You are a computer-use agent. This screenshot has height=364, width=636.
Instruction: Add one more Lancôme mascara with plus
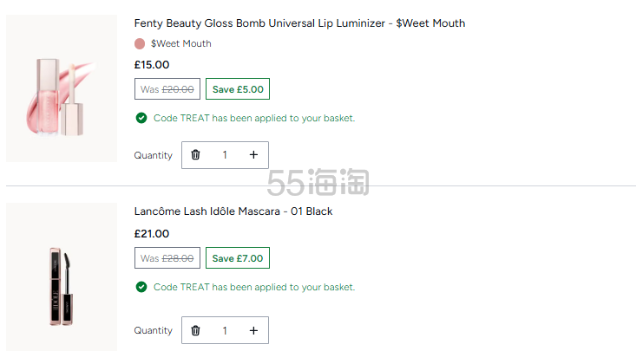click(253, 330)
